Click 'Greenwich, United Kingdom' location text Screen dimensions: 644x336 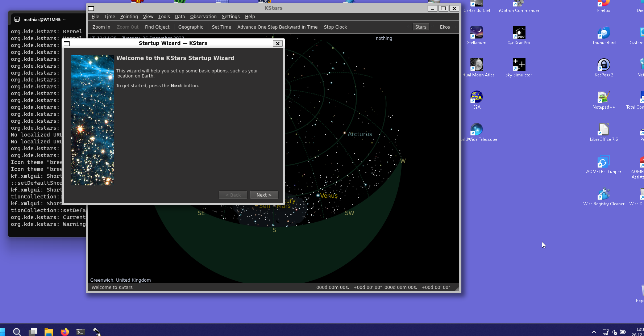120,280
